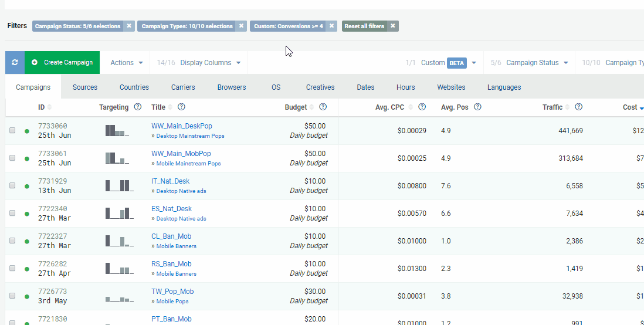Select checkbox for campaign 7731929
Image resolution: width=644 pixels, height=325 pixels.
click(x=12, y=185)
